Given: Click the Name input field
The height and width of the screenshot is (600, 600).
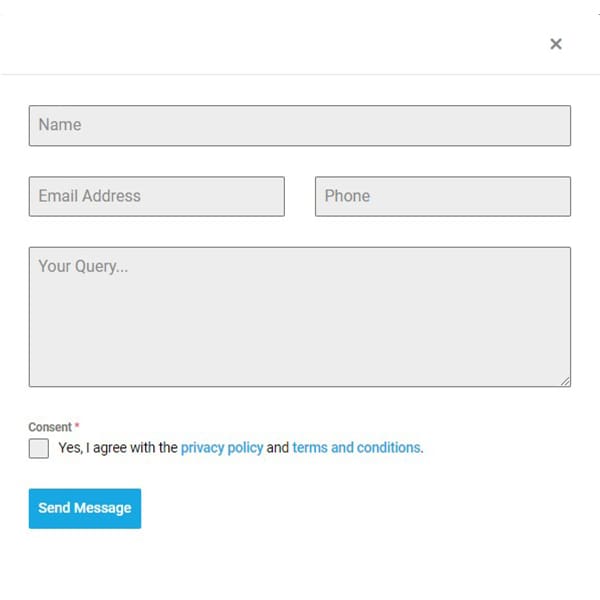Looking at the screenshot, I should (300, 126).
